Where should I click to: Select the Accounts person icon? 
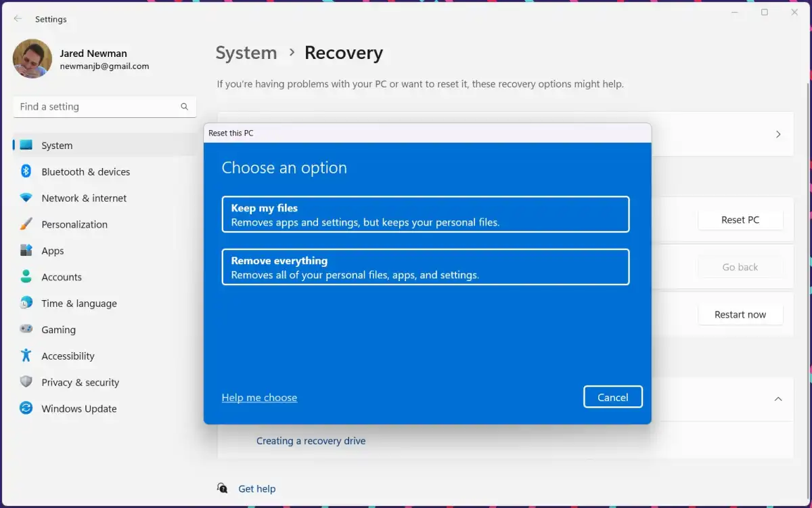coord(24,276)
